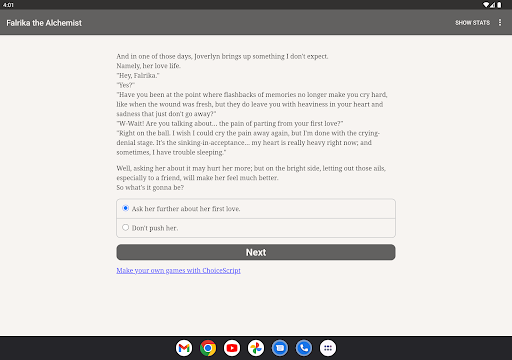Click the Next button
The height and width of the screenshot is (360, 512).
(256, 252)
